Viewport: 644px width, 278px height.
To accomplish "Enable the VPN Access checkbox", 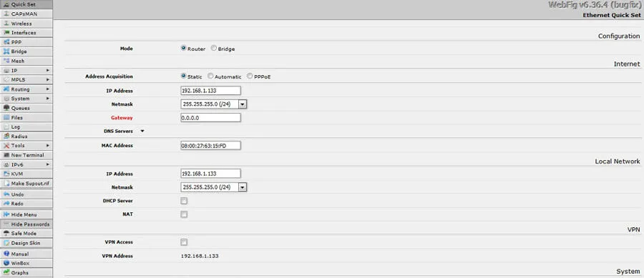I will tap(184, 242).
